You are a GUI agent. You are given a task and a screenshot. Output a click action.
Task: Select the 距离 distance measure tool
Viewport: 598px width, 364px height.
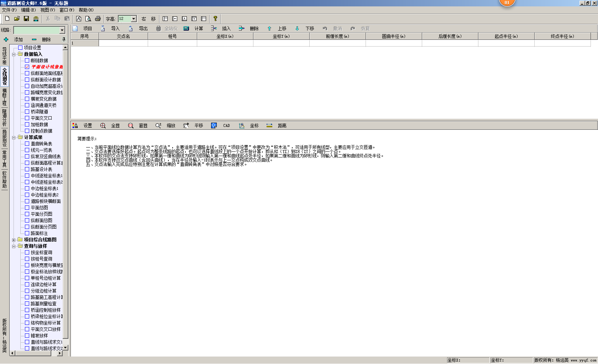click(269, 125)
